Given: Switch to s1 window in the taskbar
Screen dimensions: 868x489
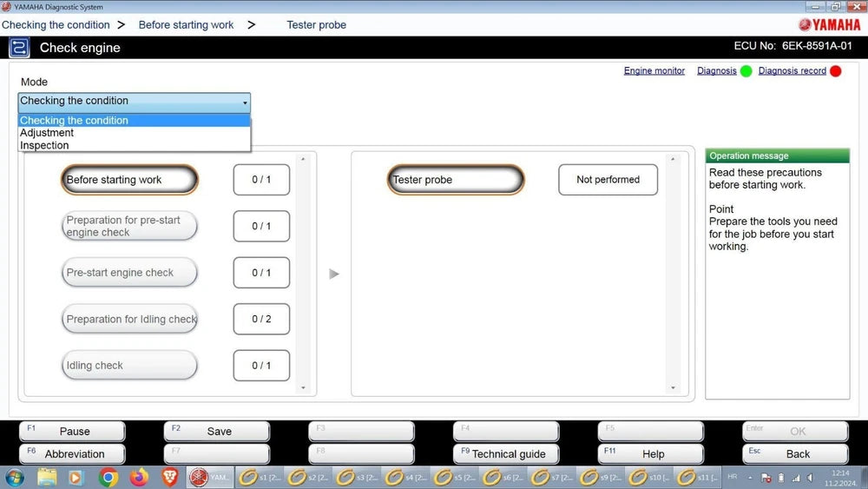Looking at the screenshot, I should point(259,478).
